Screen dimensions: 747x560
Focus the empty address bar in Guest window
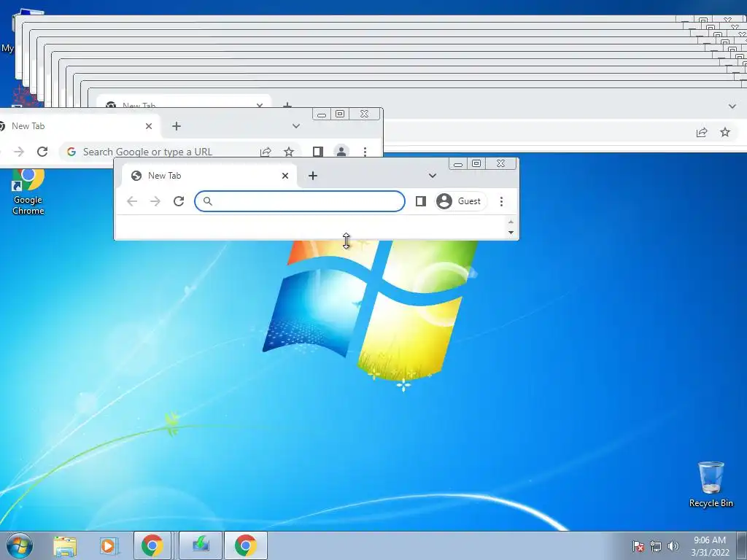(x=300, y=201)
